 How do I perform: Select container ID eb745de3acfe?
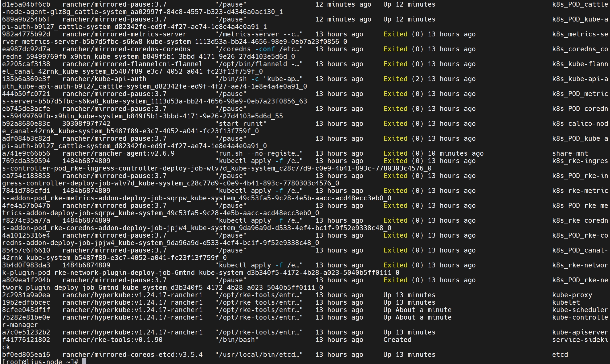click(26, 109)
